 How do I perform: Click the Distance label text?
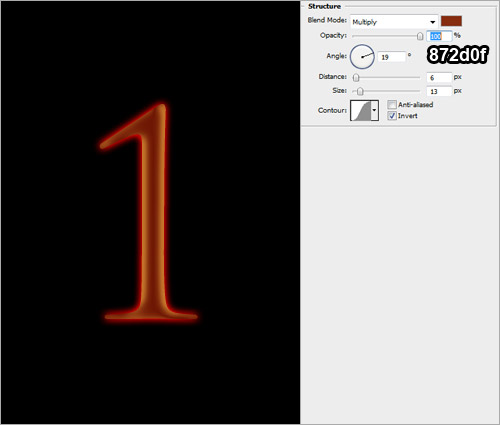pyautogui.click(x=332, y=77)
